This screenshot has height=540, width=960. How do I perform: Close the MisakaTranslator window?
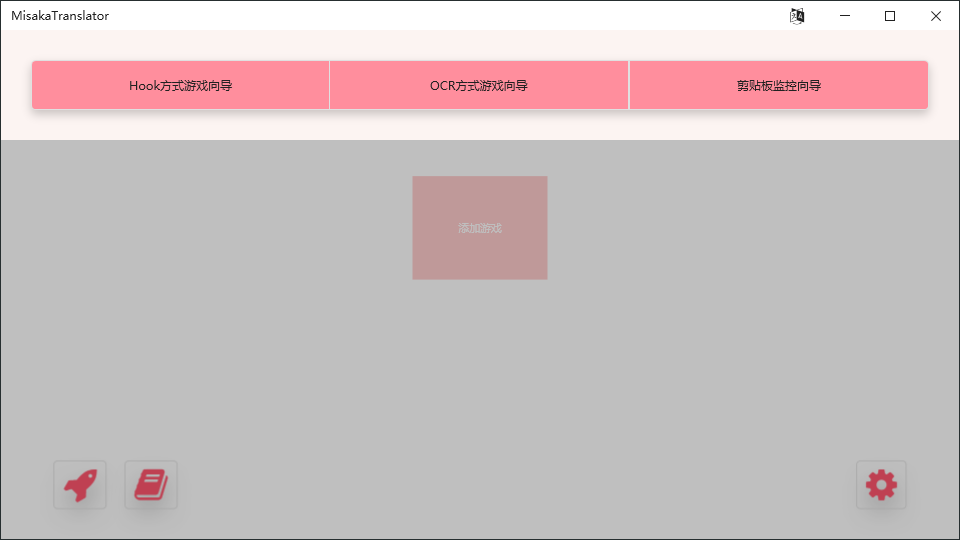(x=936, y=16)
